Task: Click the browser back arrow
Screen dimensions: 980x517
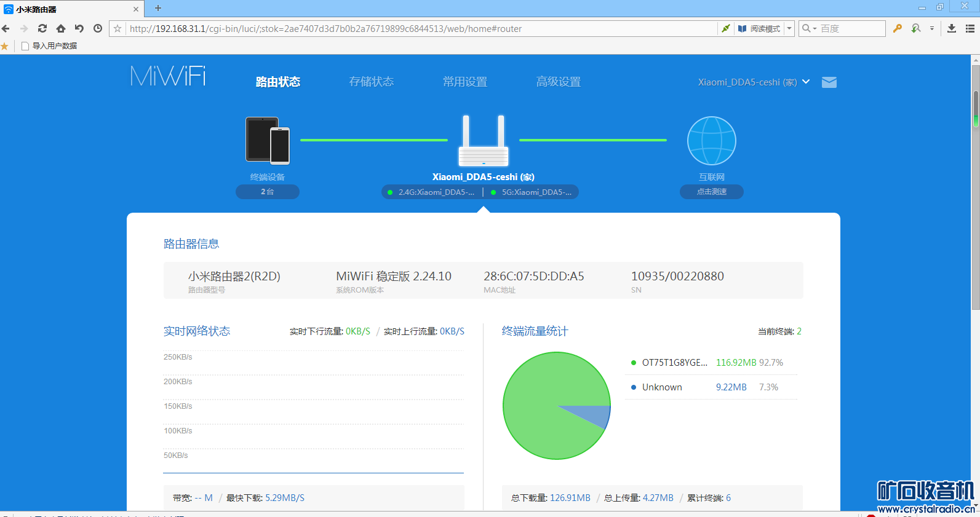Action: pos(6,28)
